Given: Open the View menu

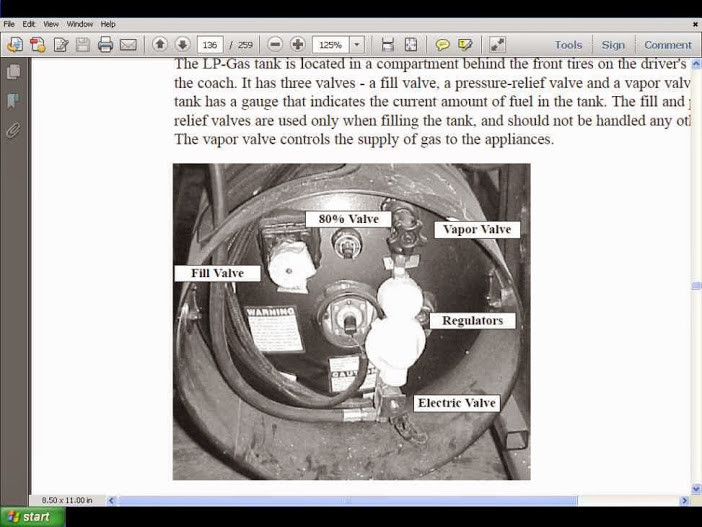Looking at the screenshot, I should [x=51, y=24].
